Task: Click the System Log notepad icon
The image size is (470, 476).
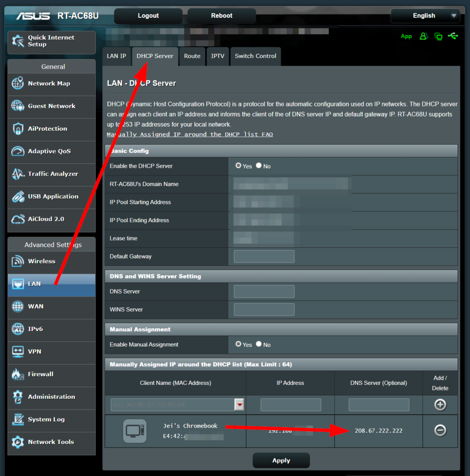Action: click(18, 419)
